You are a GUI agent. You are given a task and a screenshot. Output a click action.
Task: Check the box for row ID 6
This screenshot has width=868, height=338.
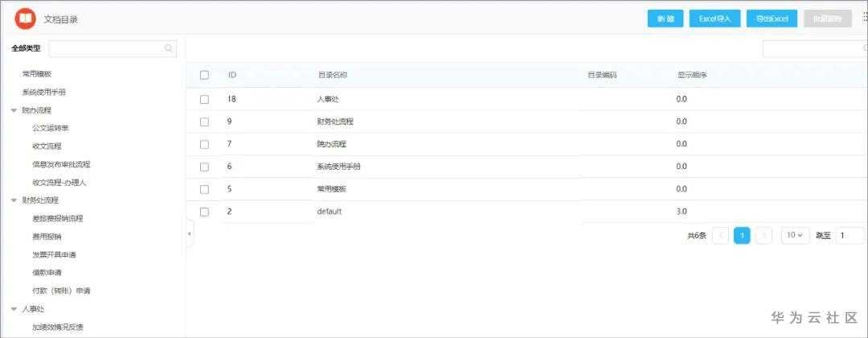pos(204,167)
